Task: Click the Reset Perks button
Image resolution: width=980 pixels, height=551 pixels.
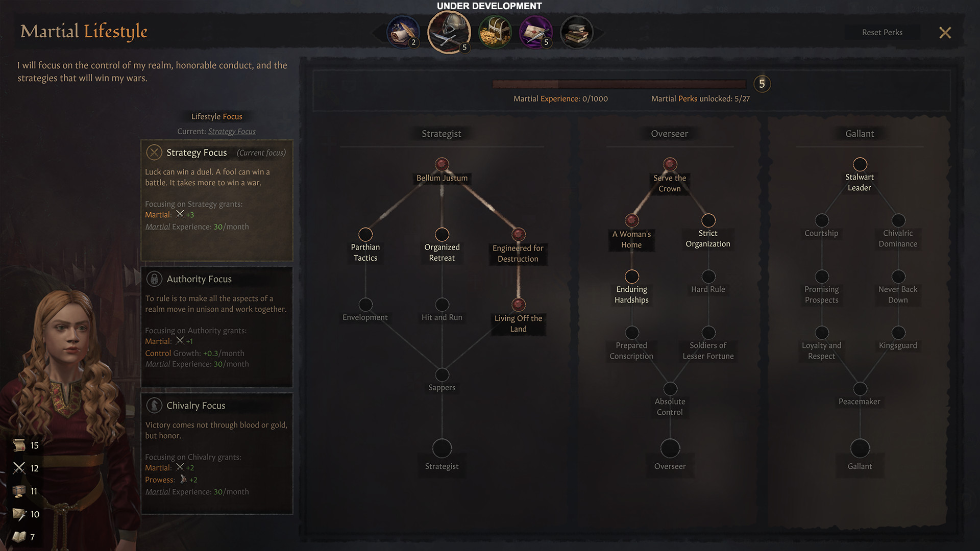Action: (x=883, y=32)
